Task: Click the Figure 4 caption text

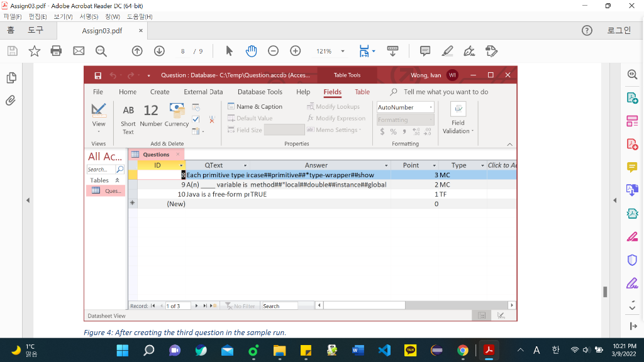Action: pos(185,332)
